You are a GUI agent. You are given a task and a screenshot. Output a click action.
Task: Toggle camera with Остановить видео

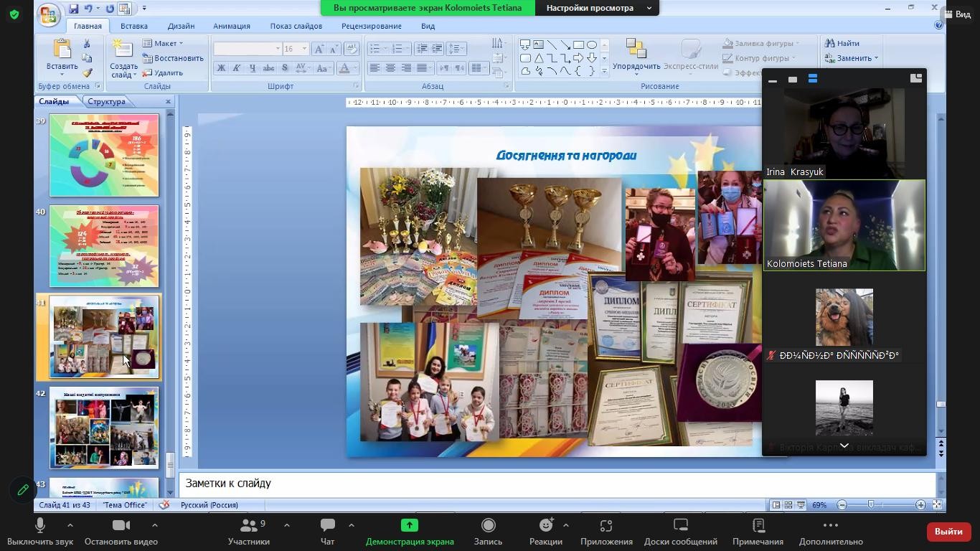(x=121, y=526)
